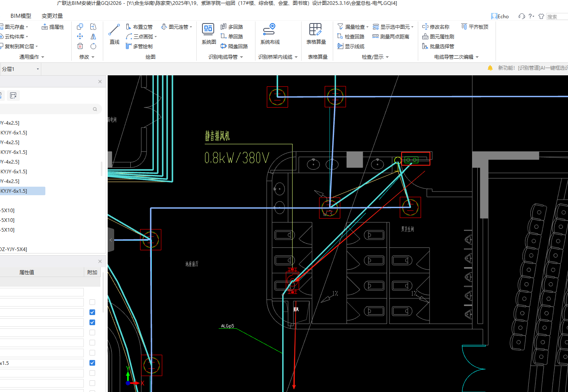The width and height of the screenshot is (568, 392).
Task: Click the 提属性 extract properties tool
Action: 53,27
